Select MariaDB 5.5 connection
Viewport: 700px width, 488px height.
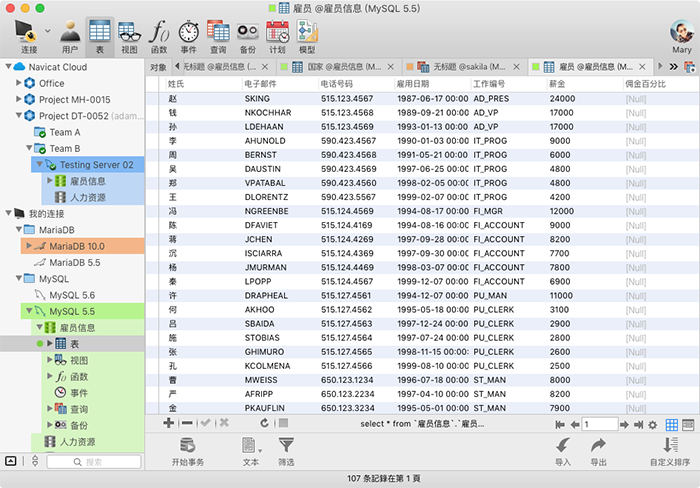pyautogui.click(x=75, y=263)
